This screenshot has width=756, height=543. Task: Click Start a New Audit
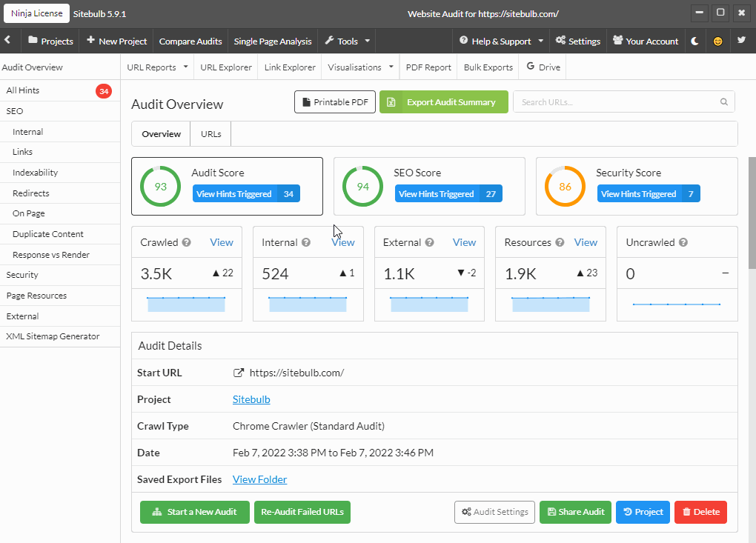[x=195, y=512]
